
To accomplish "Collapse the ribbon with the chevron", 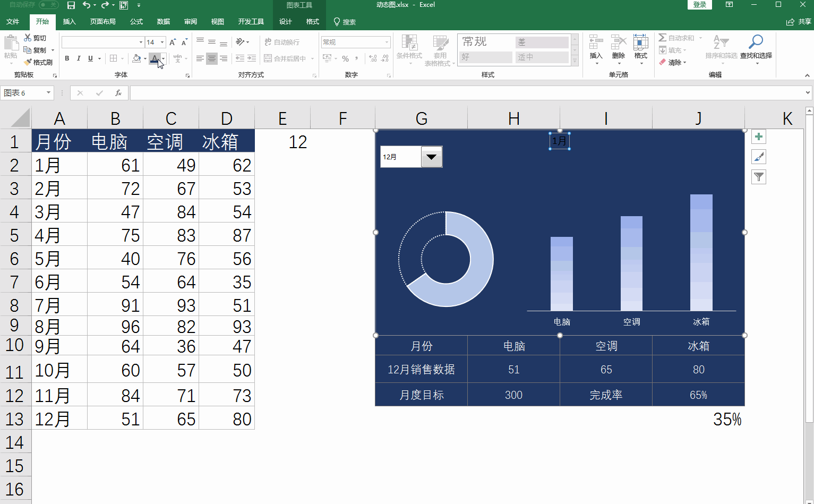I will [807, 75].
